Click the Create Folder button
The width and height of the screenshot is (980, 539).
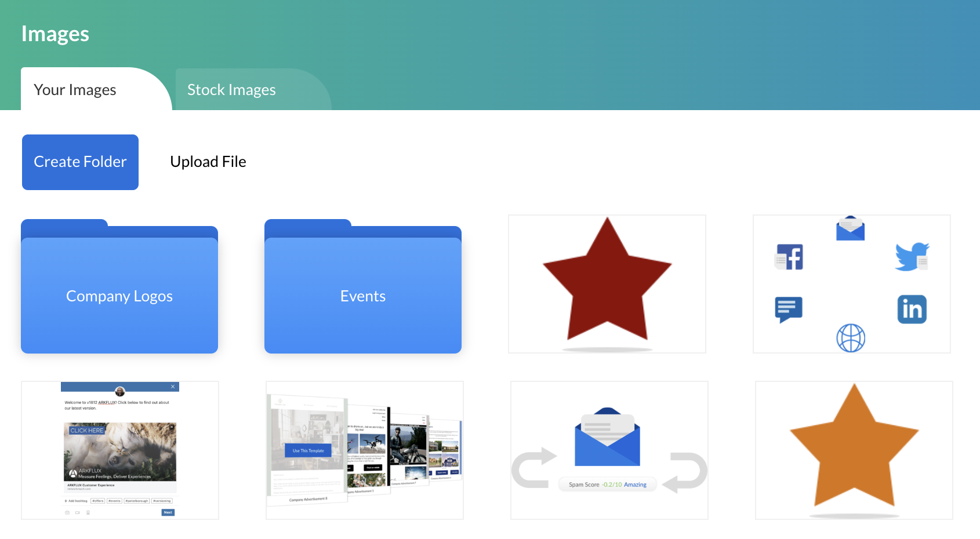click(x=80, y=162)
